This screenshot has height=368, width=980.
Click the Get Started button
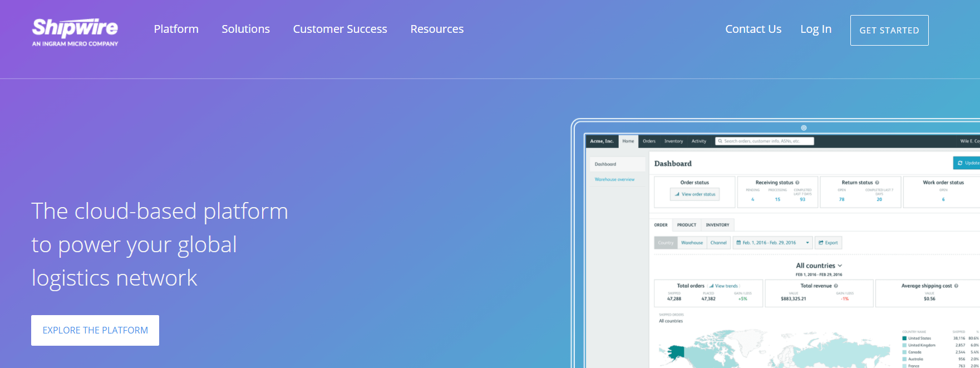(x=889, y=30)
